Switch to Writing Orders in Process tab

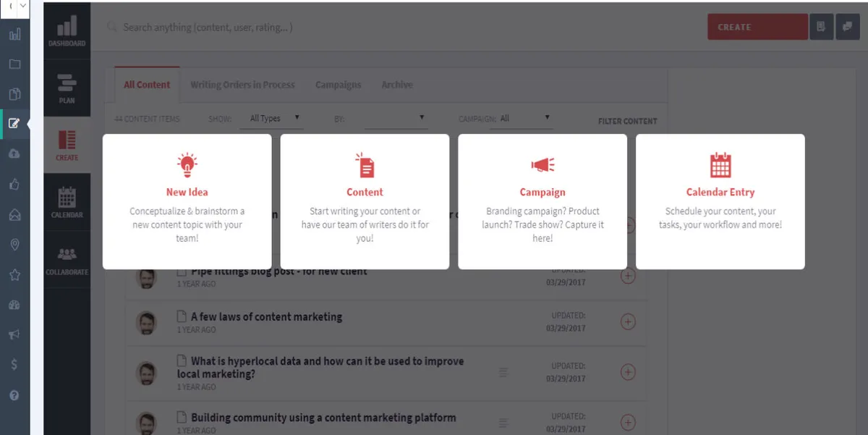(242, 85)
